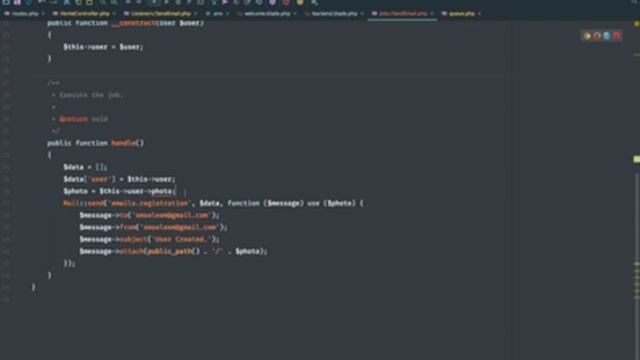Click the __construct method name
The width and height of the screenshot is (640, 360).
click(x=133, y=23)
